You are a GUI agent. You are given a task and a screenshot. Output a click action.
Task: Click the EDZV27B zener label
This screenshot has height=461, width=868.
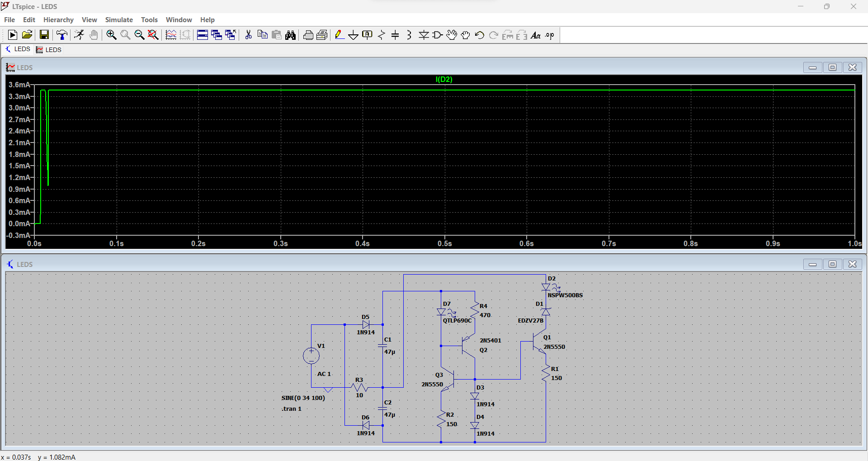pyautogui.click(x=530, y=321)
